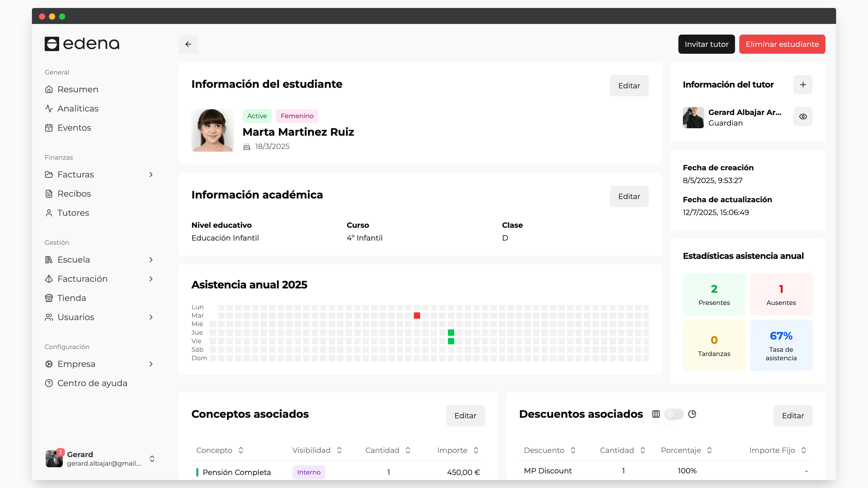The height and width of the screenshot is (488, 868).
Task: Sort the Descuentos table by Cantidad
Action: (623, 450)
